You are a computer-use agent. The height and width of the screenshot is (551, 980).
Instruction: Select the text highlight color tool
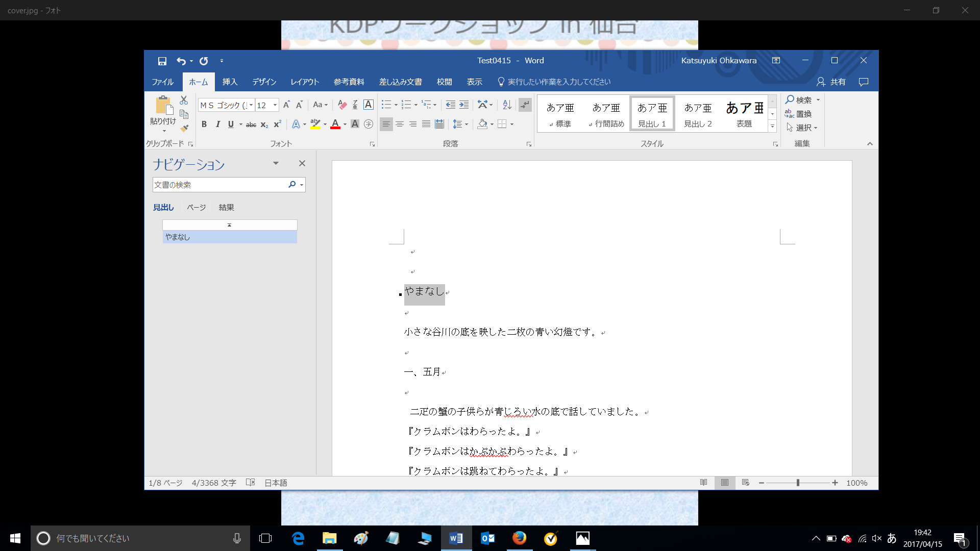(x=315, y=124)
